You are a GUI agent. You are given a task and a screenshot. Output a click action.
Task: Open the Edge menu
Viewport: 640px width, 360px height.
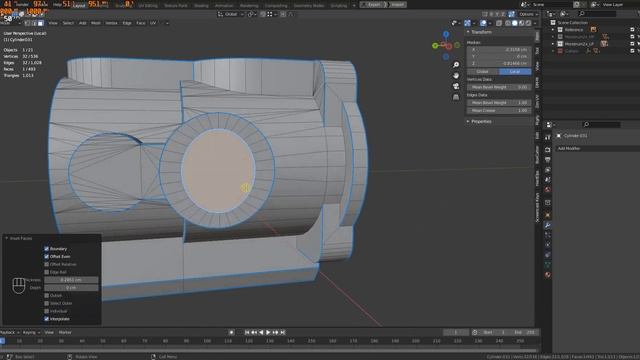coord(127,23)
